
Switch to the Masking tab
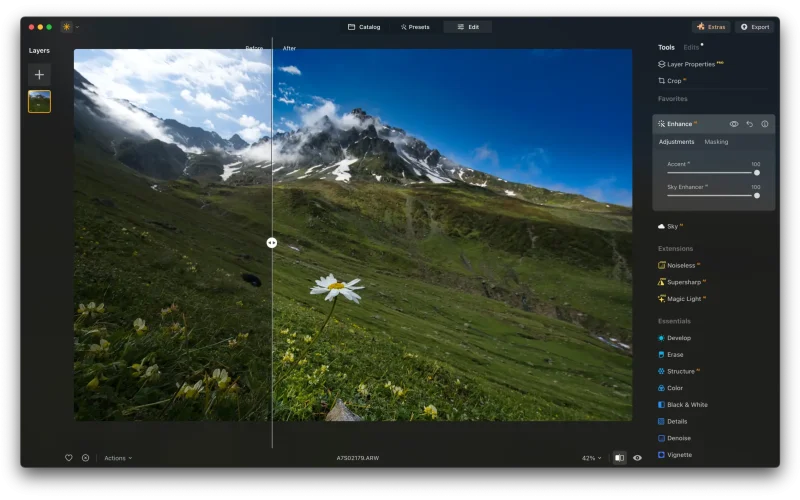[716, 142]
